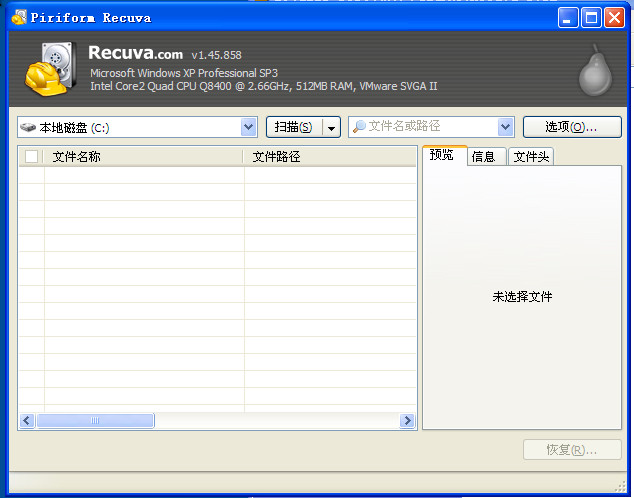Viewport: 634px width, 498px height.
Task: Close the Piriform Recuva window
Action: tap(614, 18)
